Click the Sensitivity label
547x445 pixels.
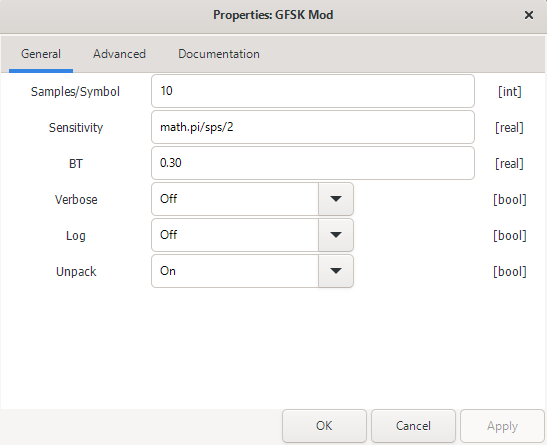76,127
